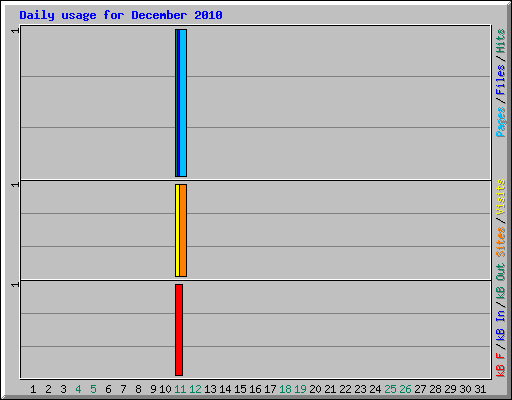Click day label 7 on the x-axis

click(123, 389)
